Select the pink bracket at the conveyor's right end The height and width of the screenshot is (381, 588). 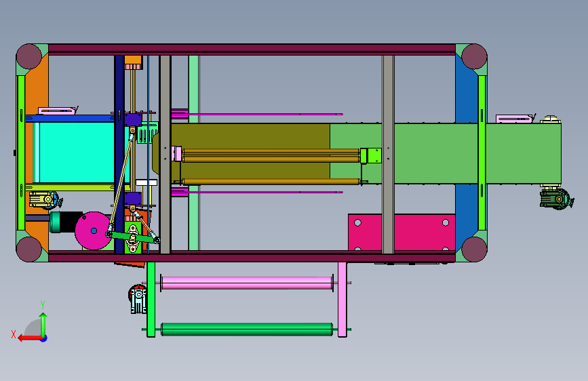(x=514, y=119)
